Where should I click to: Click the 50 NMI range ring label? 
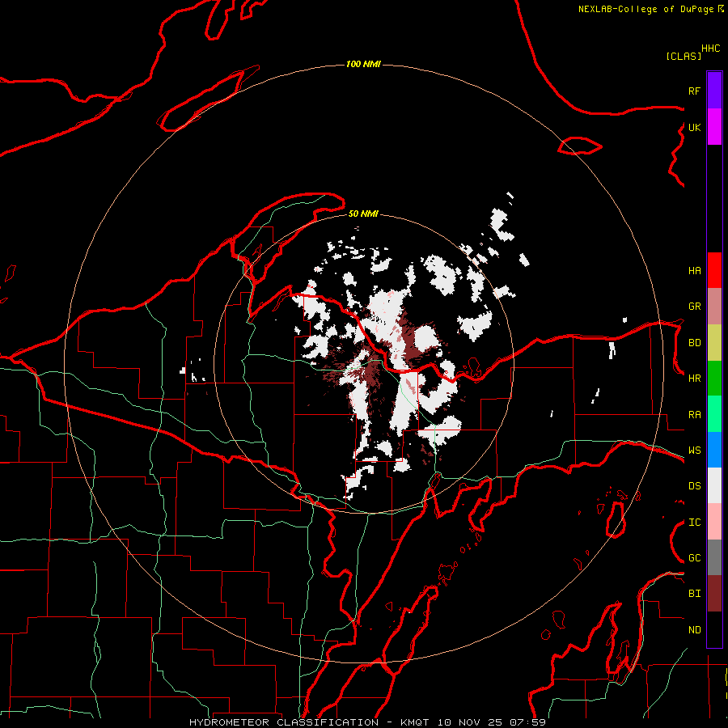[363, 214]
